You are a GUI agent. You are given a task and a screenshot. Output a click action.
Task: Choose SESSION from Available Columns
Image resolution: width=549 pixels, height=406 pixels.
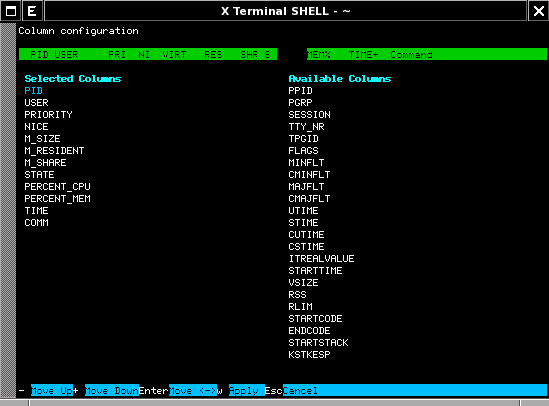(310, 114)
